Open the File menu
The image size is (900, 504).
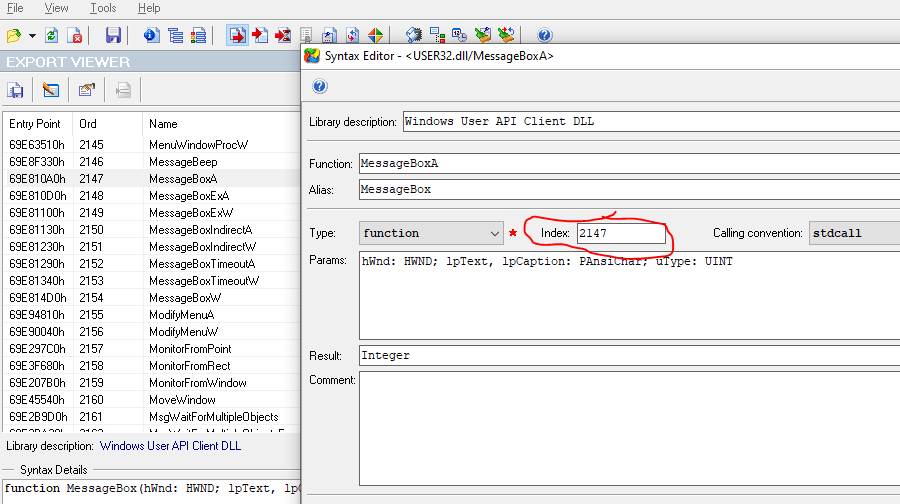point(15,8)
